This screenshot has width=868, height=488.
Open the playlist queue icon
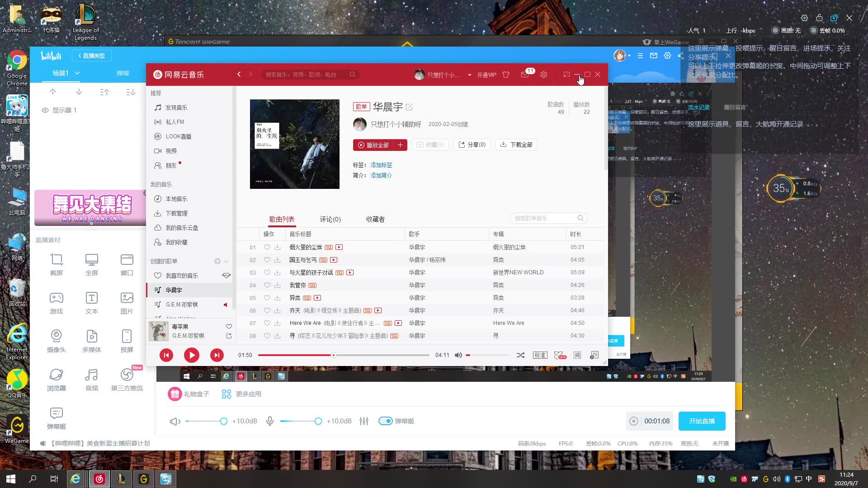pyautogui.click(x=594, y=355)
